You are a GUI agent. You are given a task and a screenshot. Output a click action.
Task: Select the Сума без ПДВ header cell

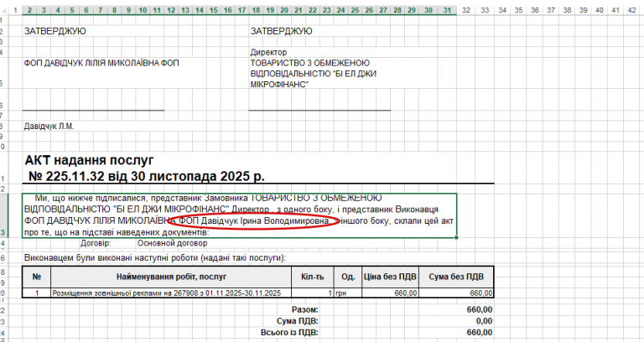coord(456,277)
